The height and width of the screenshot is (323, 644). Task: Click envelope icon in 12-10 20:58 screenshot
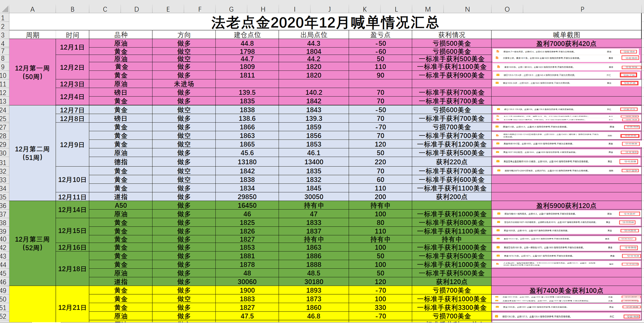click(x=498, y=161)
